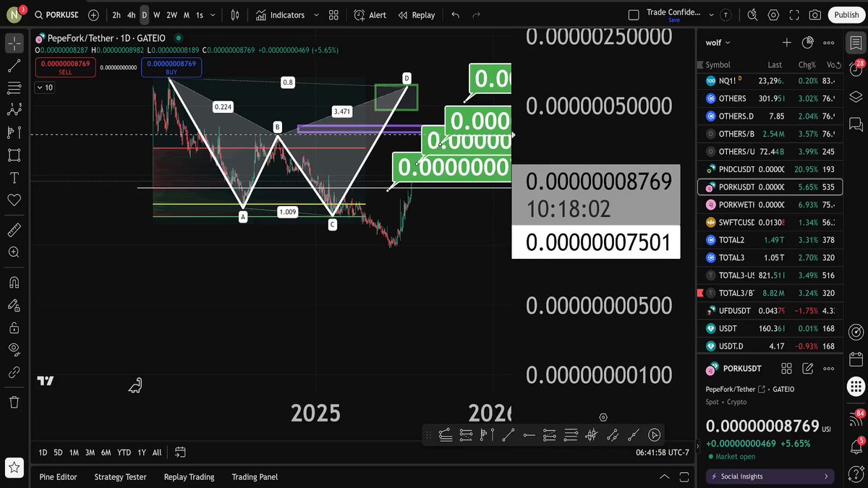
Task: Open the candle chart type selector
Action: click(x=235, y=14)
